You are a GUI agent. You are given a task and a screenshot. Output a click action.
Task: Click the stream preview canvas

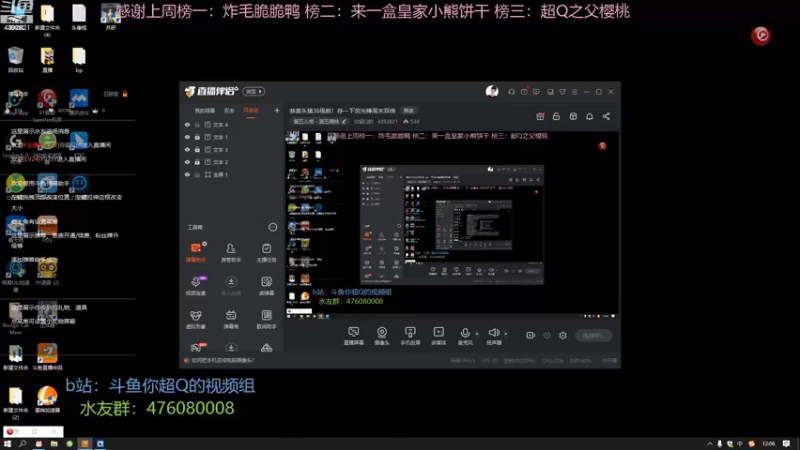pos(452,224)
